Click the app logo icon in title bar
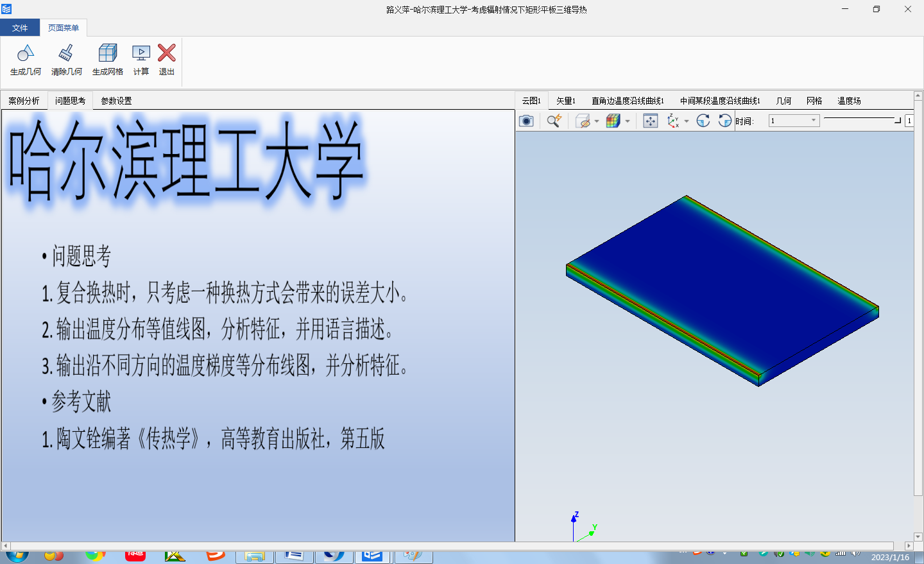The height and width of the screenshot is (564, 924). (7, 9)
